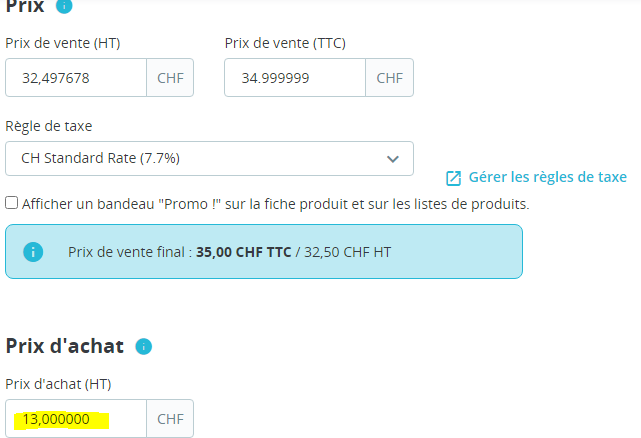The height and width of the screenshot is (438, 641).
Task: Enable the "Promo !" banner checkbox
Action: point(11,203)
